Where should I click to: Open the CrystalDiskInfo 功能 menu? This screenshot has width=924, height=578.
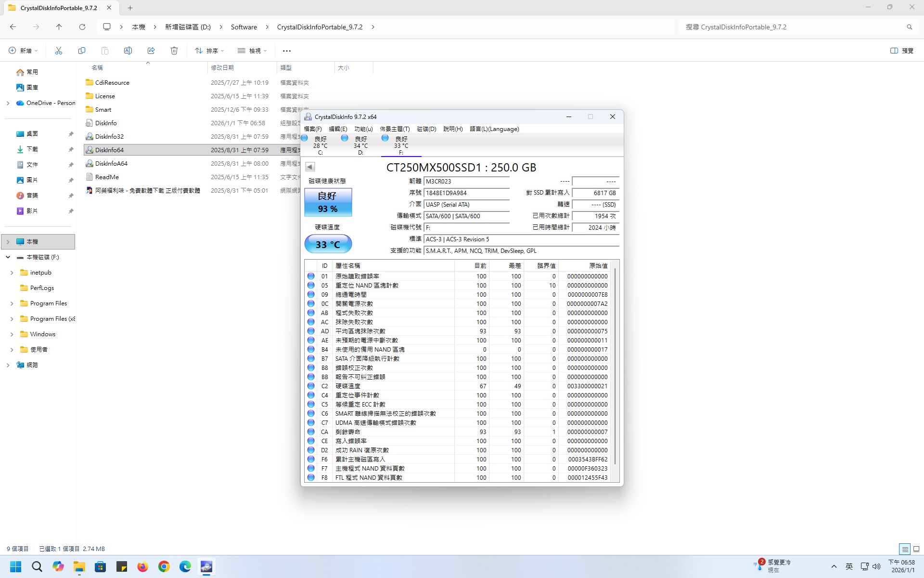click(363, 129)
